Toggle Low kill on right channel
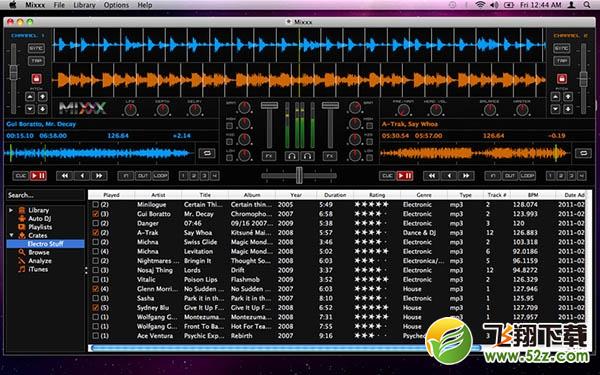 pos(369,157)
